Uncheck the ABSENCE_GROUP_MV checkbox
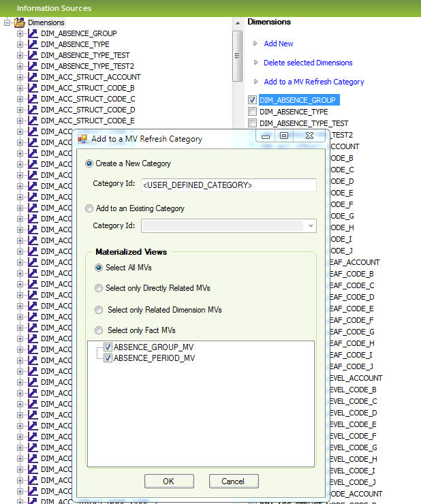This screenshot has height=504, width=421. pos(108,347)
